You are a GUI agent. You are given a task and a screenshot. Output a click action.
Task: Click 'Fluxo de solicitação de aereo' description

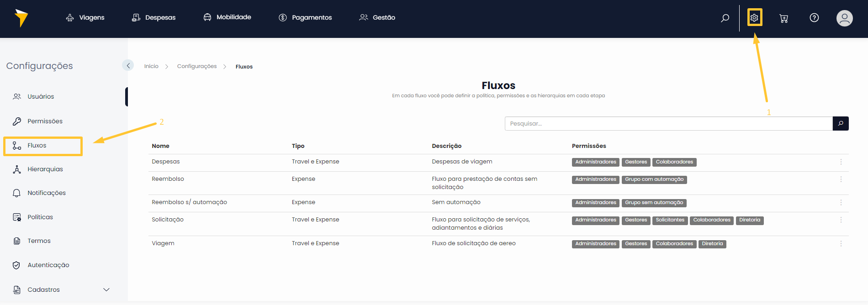474,243
